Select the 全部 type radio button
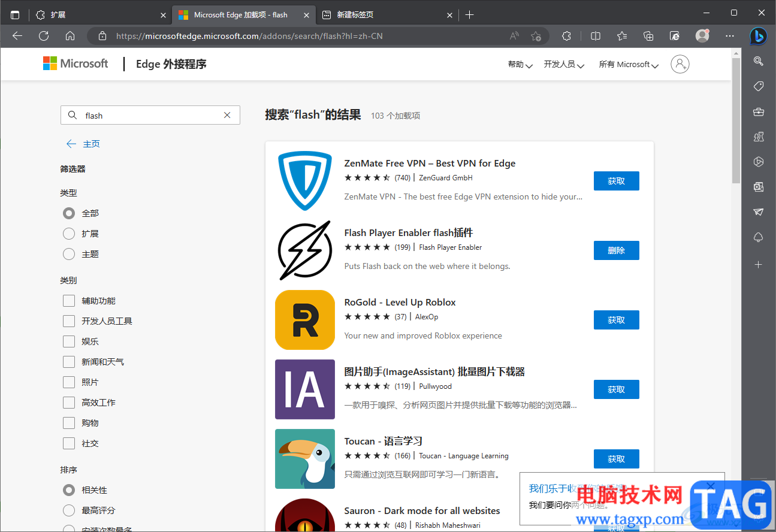 click(69, 213)
